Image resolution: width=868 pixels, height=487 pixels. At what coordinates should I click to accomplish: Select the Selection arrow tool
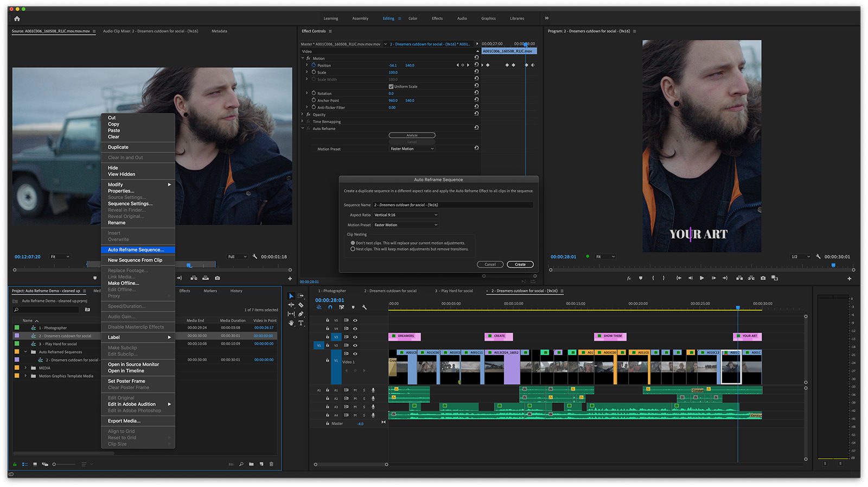(291, 296)
